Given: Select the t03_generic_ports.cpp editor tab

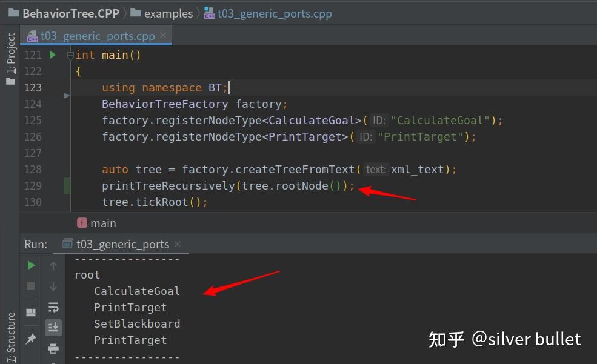Looking at the screenshot, I should tap(98, 36).
